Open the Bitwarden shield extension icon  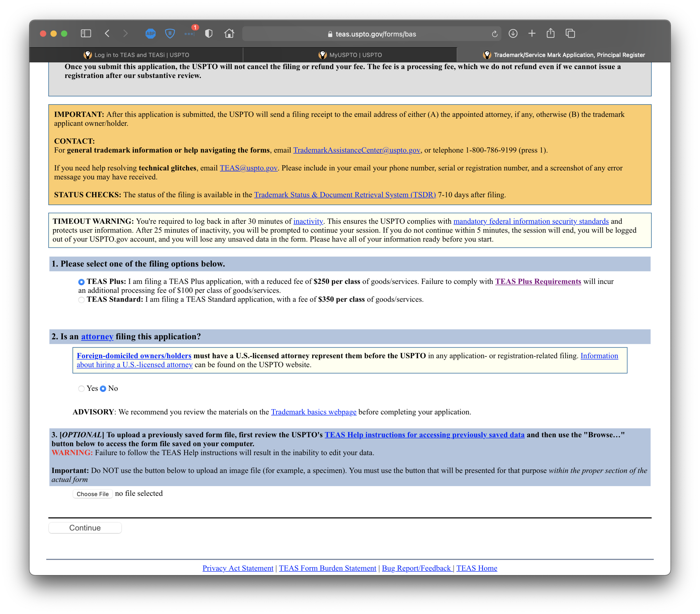tap(170, 34)
